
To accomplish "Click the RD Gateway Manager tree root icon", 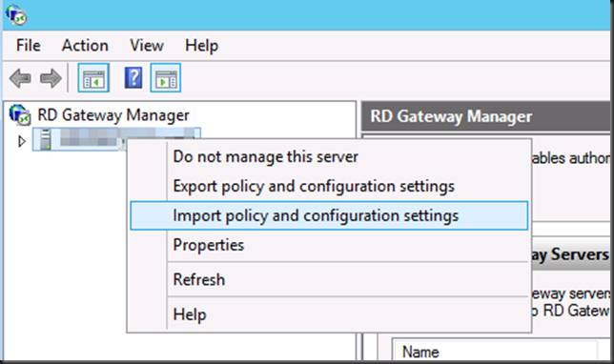I will 20,115.
